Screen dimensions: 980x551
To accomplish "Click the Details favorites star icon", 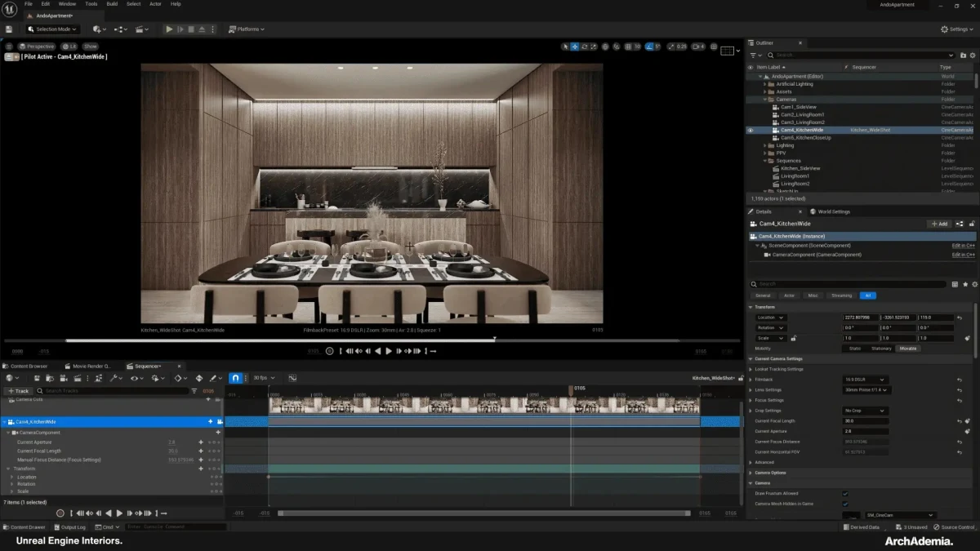I will (x=964, y=284).
